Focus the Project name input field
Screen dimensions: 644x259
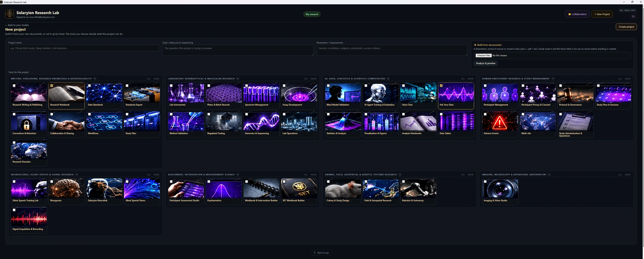(x=84, y=48)
